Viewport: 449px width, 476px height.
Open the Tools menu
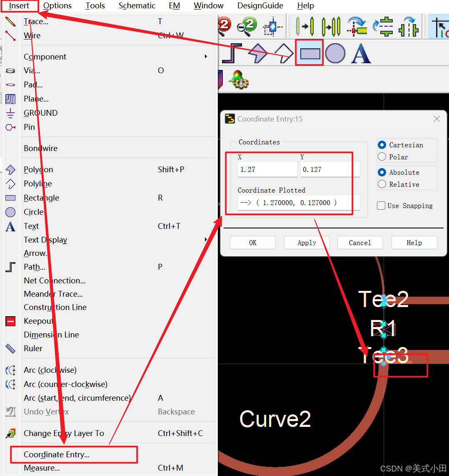(95, 6)
